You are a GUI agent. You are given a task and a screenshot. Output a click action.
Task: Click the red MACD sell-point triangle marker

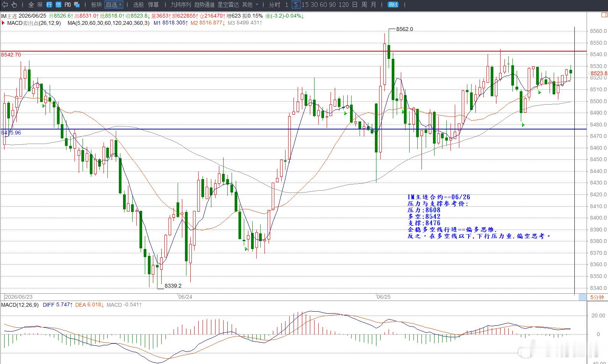click(x=3, y=23)
